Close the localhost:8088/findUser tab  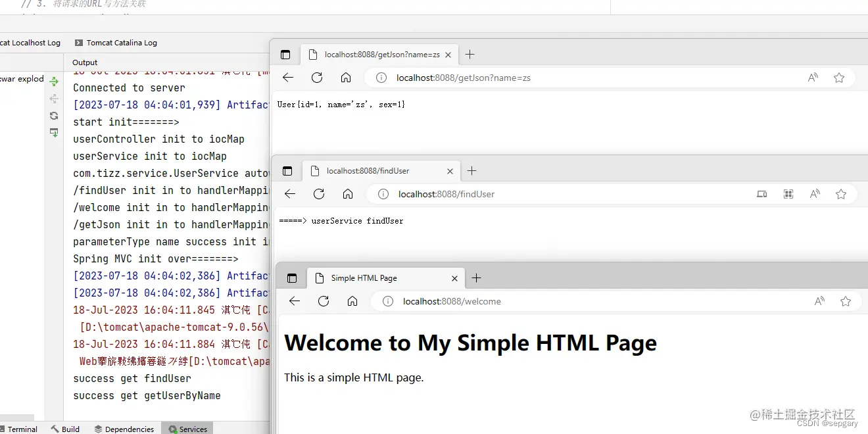pos(450,171)
